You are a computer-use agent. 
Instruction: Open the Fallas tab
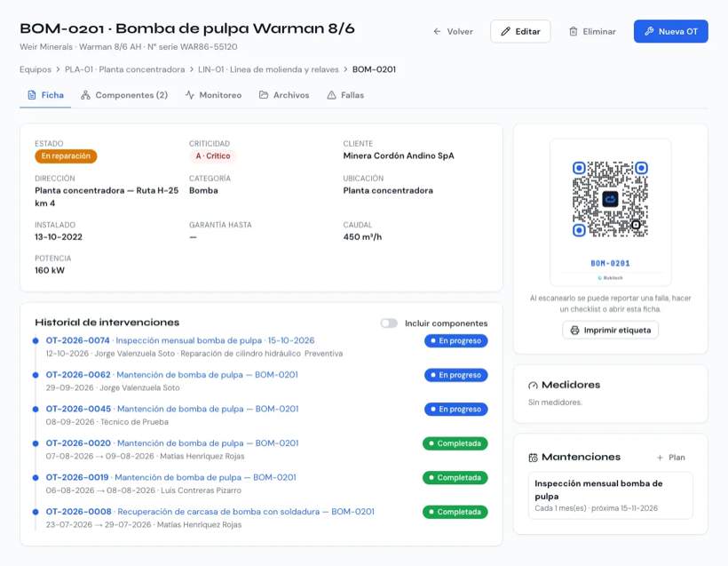(345, 95)
